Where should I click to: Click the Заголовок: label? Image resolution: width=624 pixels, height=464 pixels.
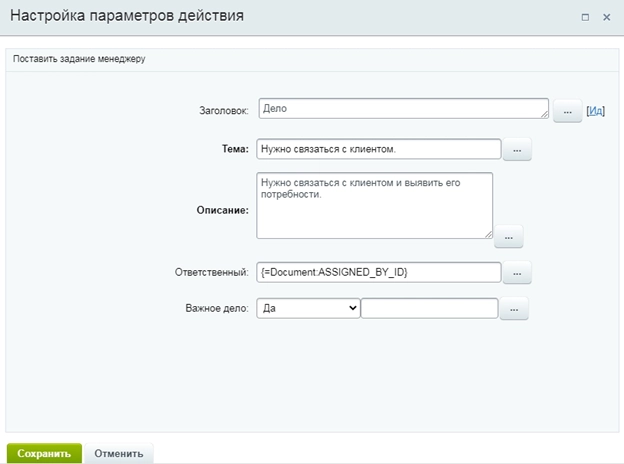(224, 111)
